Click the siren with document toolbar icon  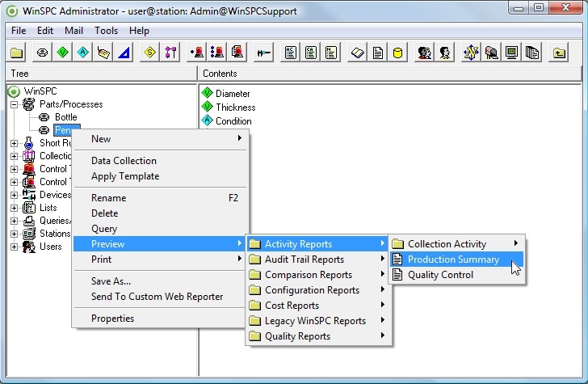pyautogui.click(x=237, y=53)
